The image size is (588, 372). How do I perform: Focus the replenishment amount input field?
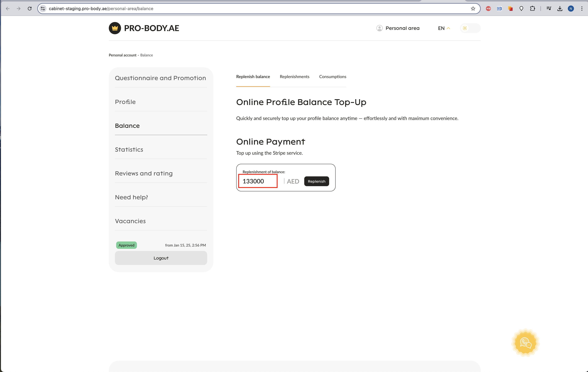point(258,181)
